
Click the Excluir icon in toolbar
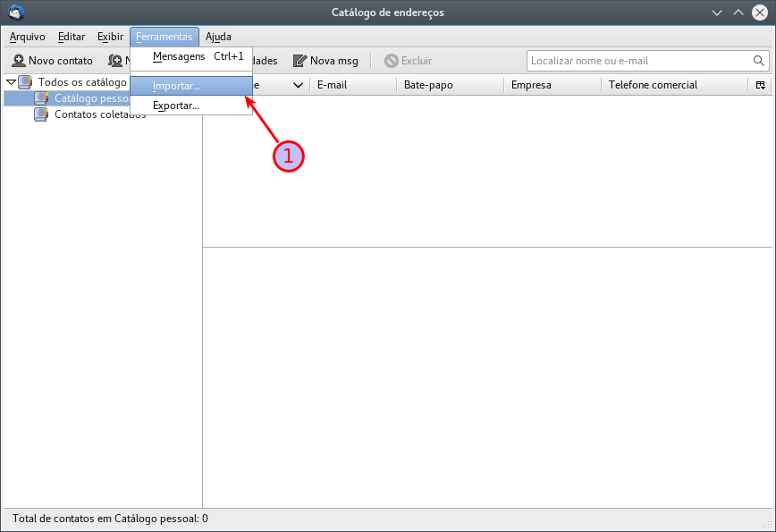pos(391,61)
